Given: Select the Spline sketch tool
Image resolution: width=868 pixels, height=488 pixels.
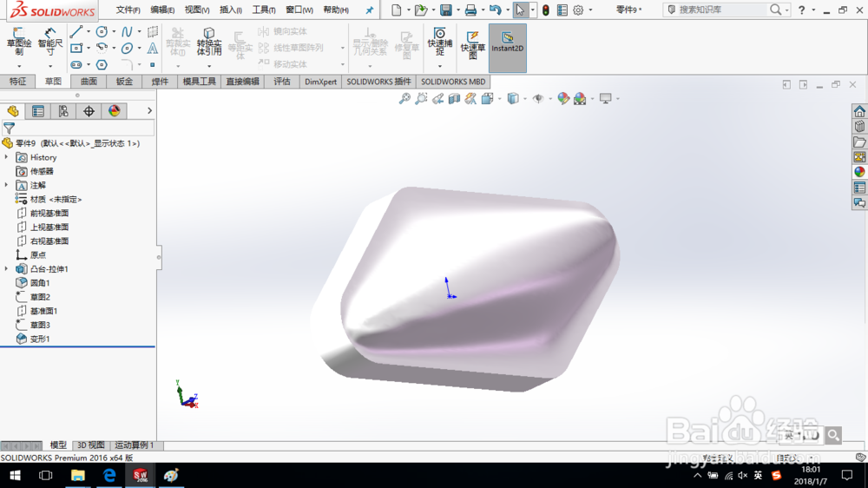Looking at the screenshot, I should pyautogui.click(x=127, y=31).
